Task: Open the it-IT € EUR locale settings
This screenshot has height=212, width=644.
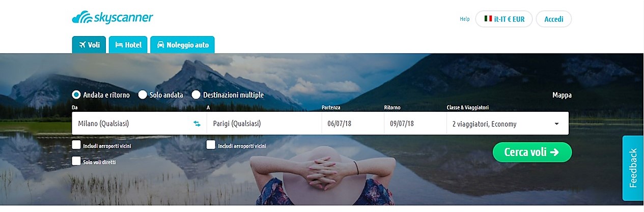Action: [504, 19]
